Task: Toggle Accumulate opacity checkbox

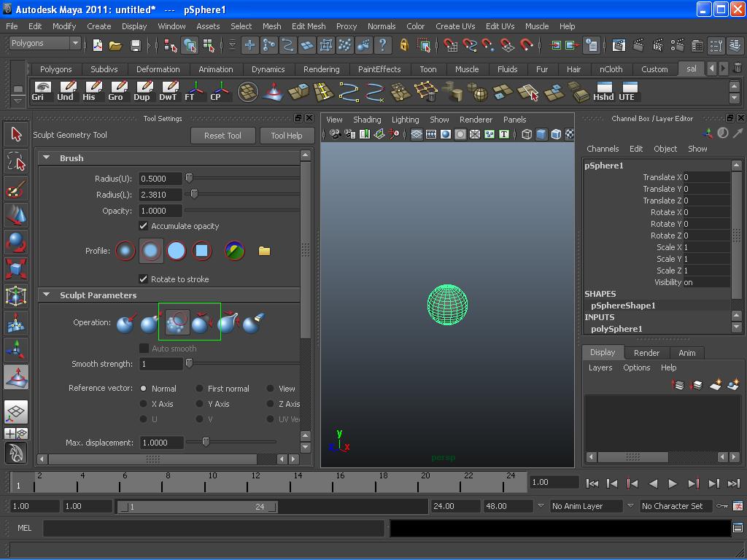Action: click(x=143, y=226)
